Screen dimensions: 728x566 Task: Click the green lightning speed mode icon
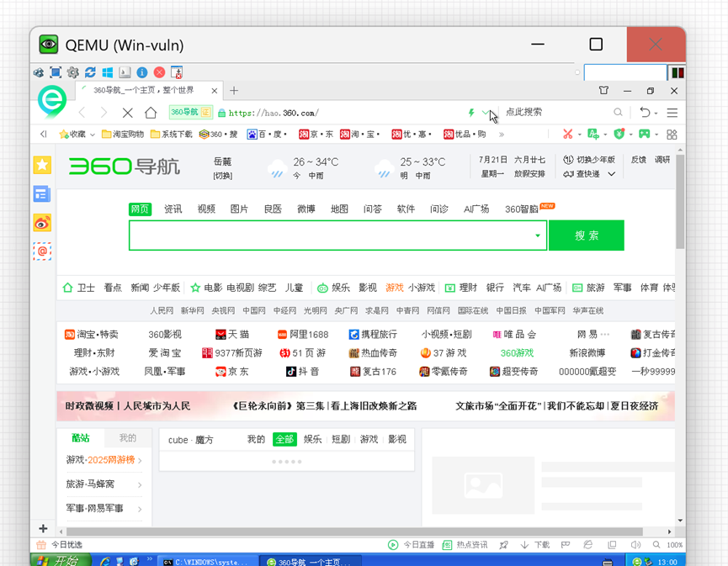[x=471, y=112]
